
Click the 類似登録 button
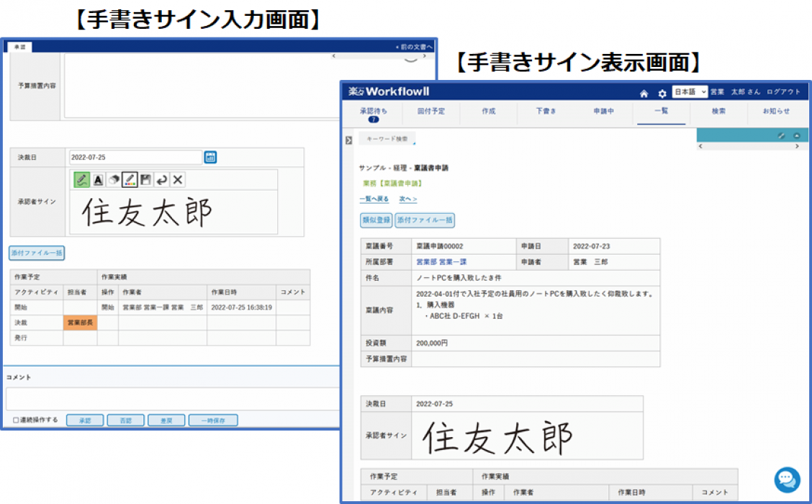pyautogui.click(x=376, y=220)
